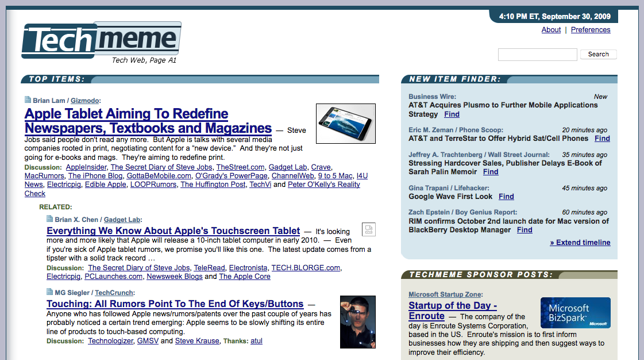Expand the timeline via Extend timeline
The image size is (644, 360).
(580, 242)
